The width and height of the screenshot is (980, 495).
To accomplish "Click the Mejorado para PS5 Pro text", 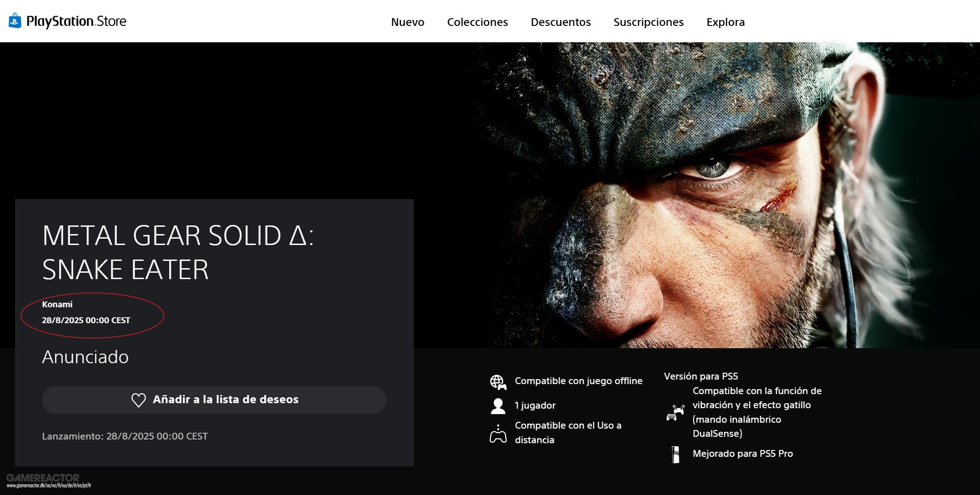I will 743,453.
